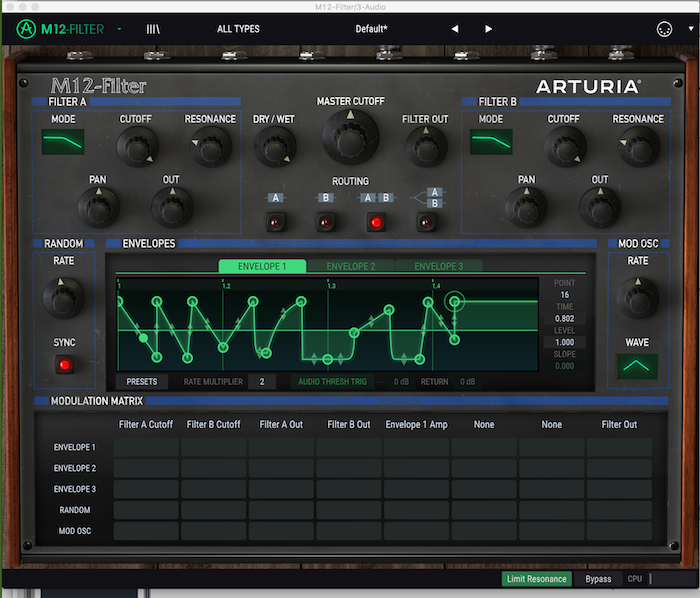Click the Filter A Resonance knob
The width and height of the screenshot is (700, 598).
(210, 147)
